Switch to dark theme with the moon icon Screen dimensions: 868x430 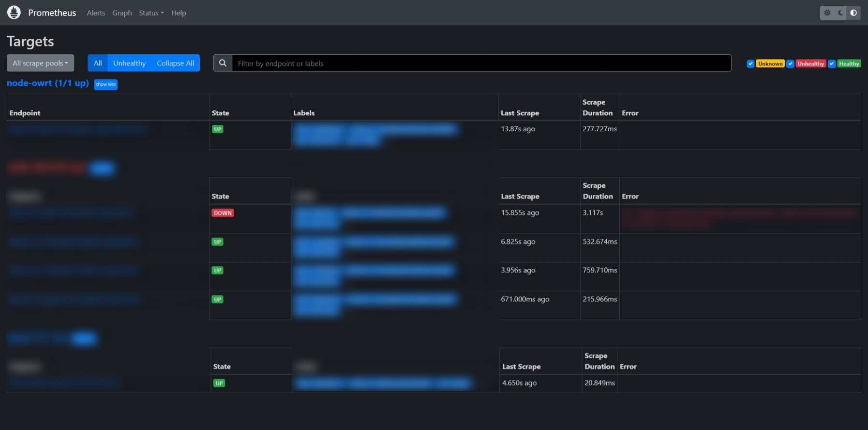[x=840, y=13]
